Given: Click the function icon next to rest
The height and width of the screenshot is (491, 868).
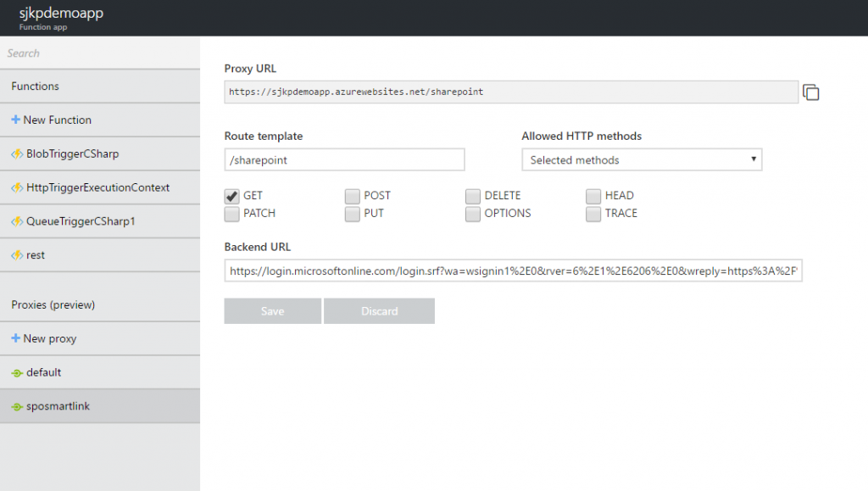Looking at the screenshot, I should 16,255.
